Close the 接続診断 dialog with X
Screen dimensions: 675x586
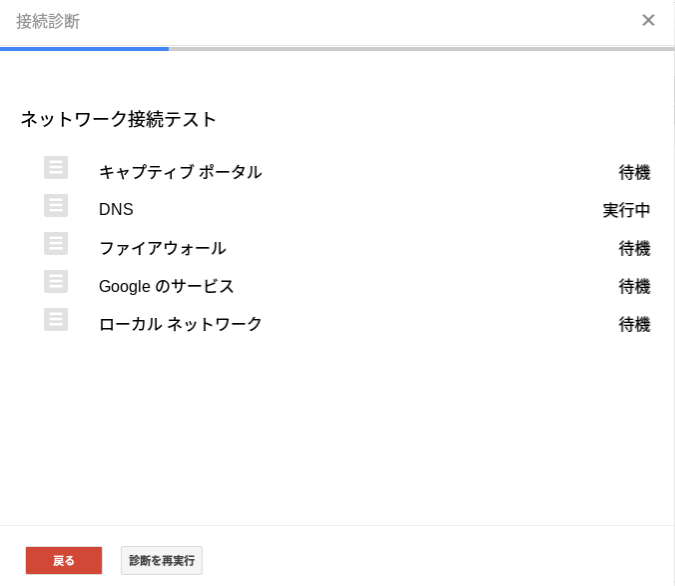click(x=648, y=20)
